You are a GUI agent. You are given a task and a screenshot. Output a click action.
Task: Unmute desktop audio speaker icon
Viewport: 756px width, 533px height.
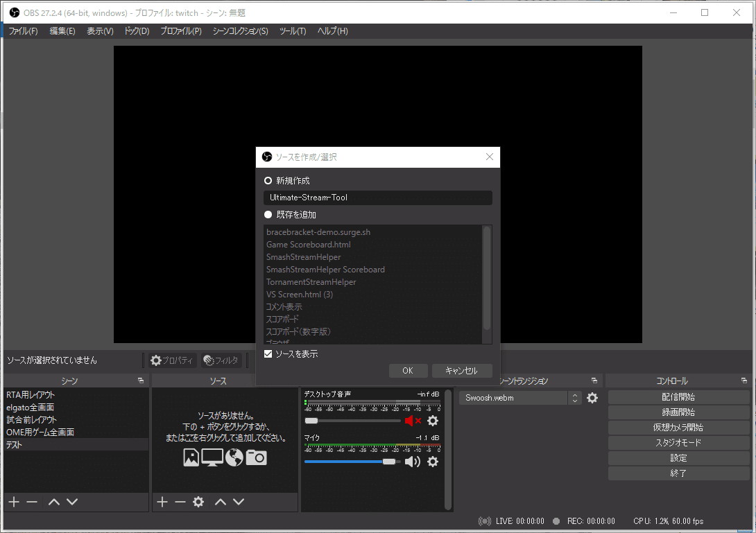pyautogui.click(x=413, y=421)
